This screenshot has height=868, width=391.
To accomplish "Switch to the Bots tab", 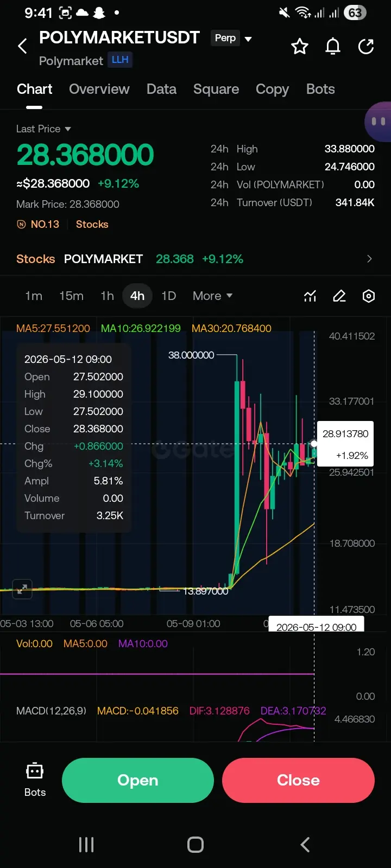I will [x=320, y=89].
